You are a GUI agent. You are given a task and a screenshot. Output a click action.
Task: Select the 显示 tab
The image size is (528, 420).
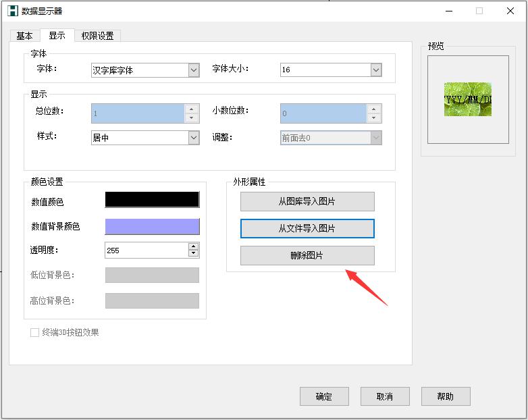(57, 36)
